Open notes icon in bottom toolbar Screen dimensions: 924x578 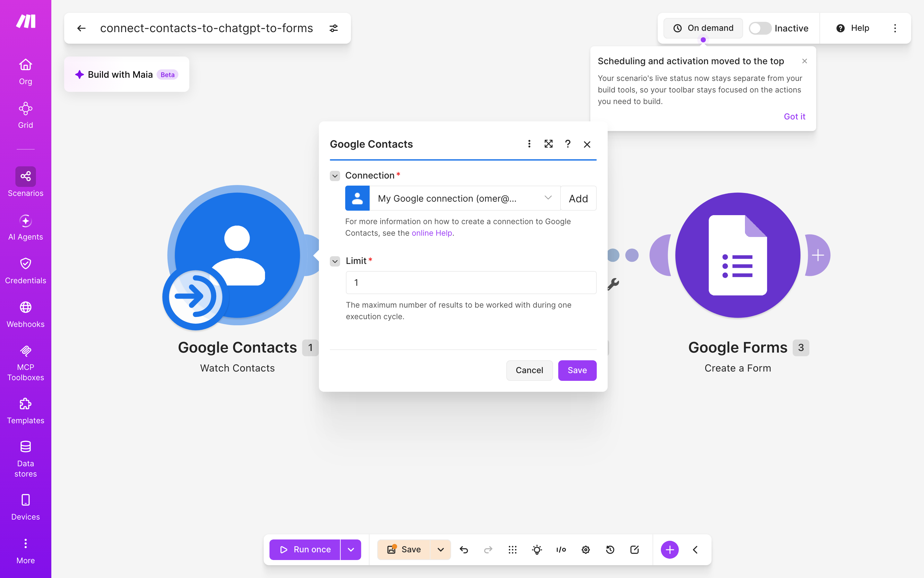[635, 550]
